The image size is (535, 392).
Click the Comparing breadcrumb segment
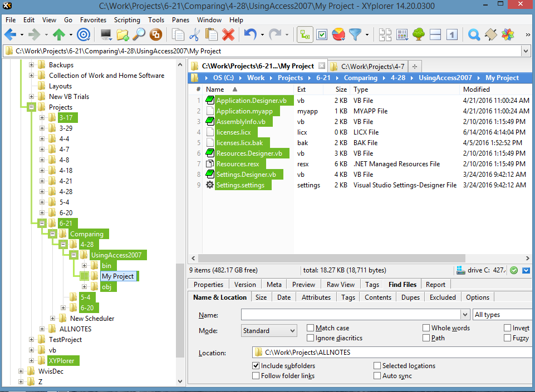tap(360, 78)
